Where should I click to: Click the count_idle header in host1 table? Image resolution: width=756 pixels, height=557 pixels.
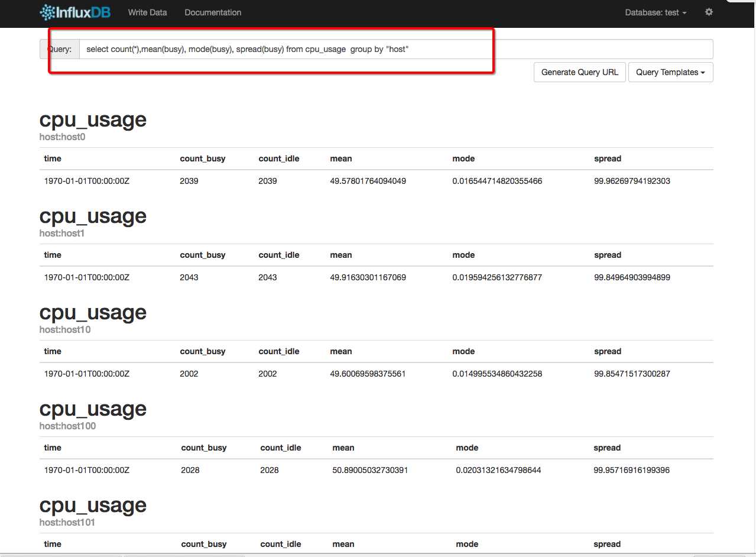pos(279,255)
